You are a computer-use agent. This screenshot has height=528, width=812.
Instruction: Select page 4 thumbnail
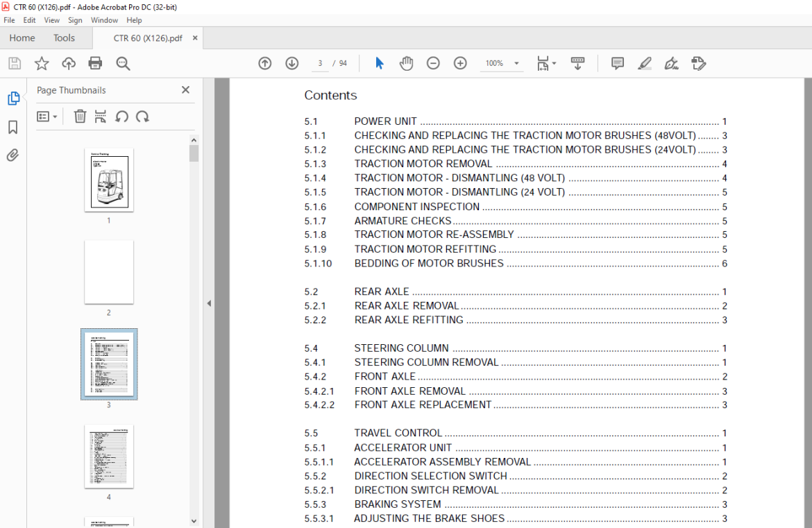coord(109,457)
